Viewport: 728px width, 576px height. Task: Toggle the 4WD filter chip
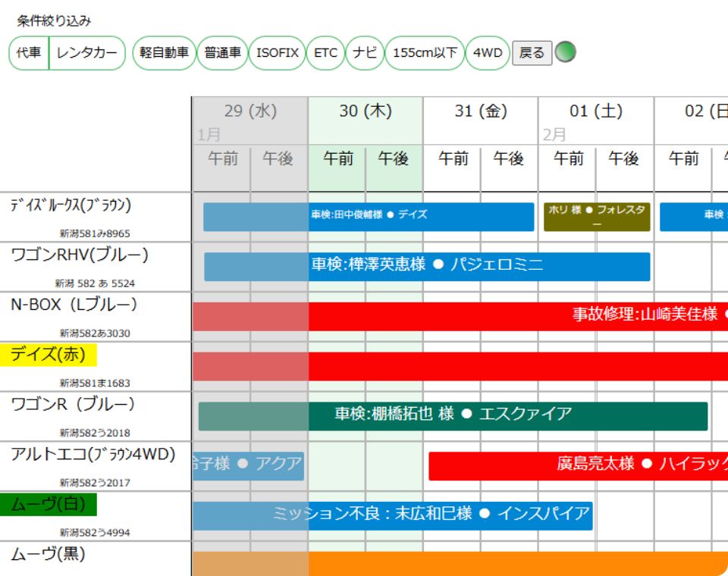pyautogui.click(x=488, y=53)
